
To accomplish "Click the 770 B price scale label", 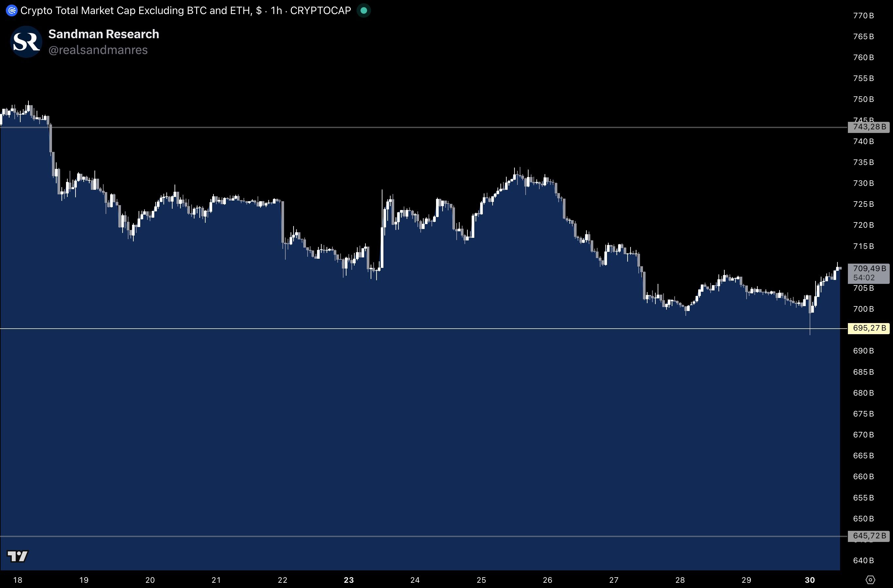I will click(863, 16).
